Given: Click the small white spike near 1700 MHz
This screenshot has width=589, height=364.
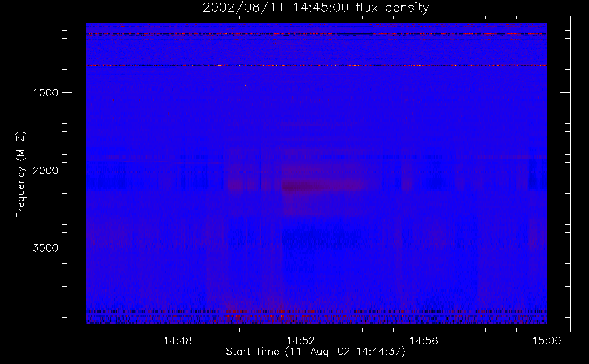Looking at the screenshot, I should pos(288,148).
